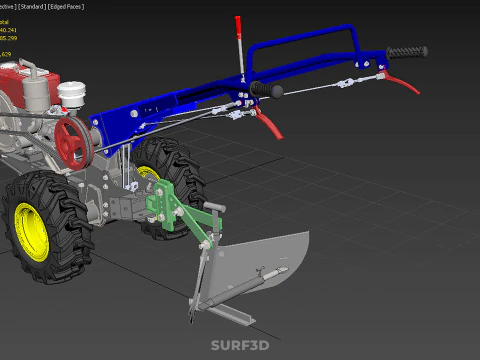Select the red gear lever knob
Viewport: 480px width, 360px height.
[238, 27]
